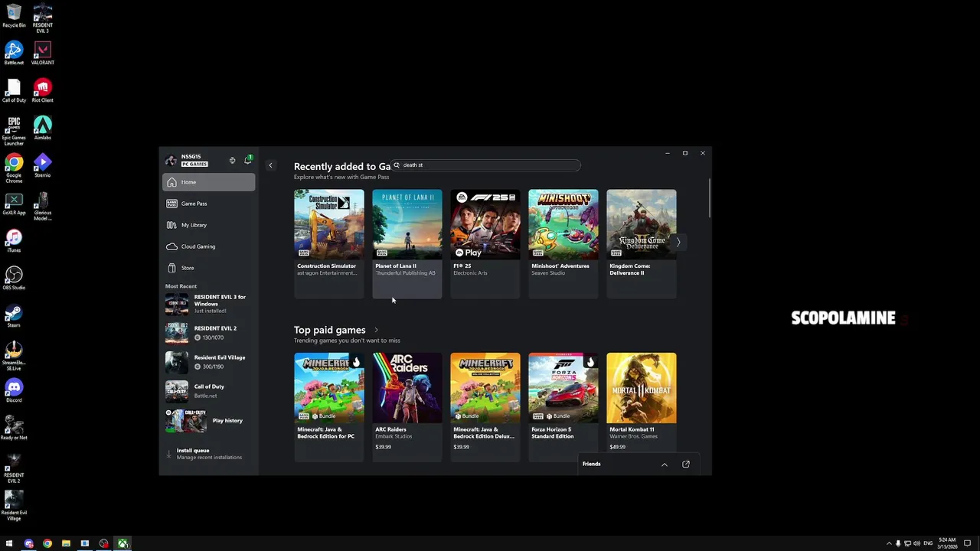The height and width of the screenshot is (551, 980).
Task: Select Aimlabs desktop icon
Action: coord(42,128)
